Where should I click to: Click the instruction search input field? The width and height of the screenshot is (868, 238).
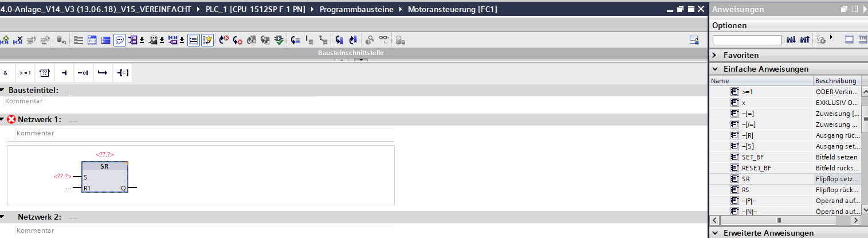click(747, 40)
